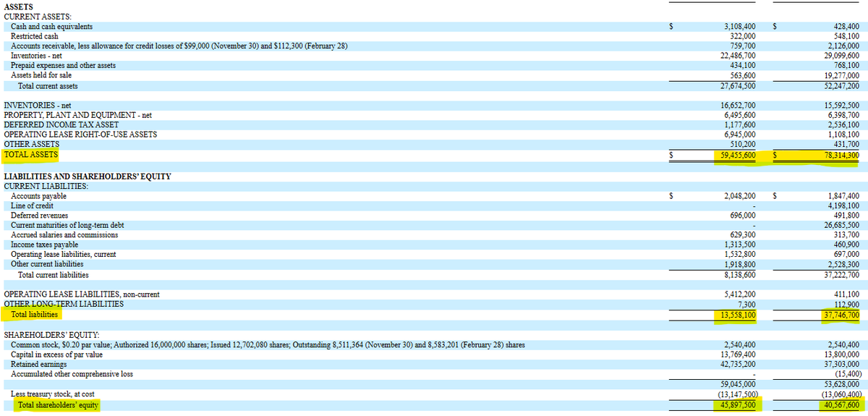The width and height of the screenshot is (868, 416).
Task: Select the Restricted cash row label
Action: [35, 36]
